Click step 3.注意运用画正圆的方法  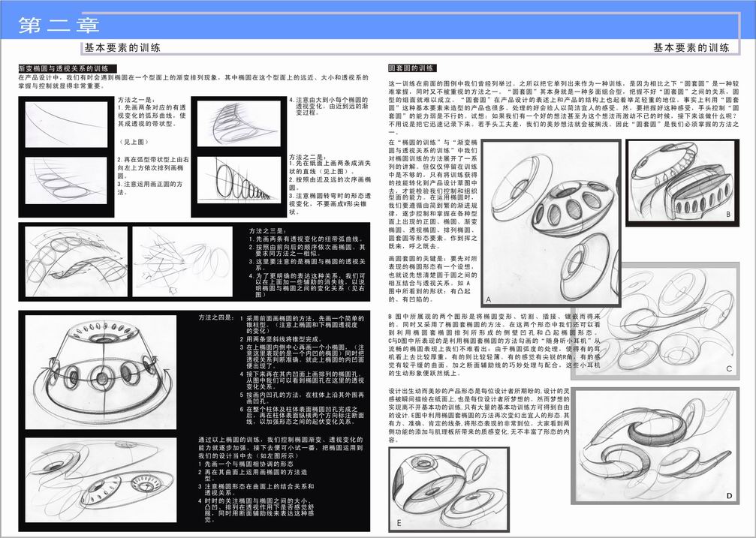coord(150,188)
